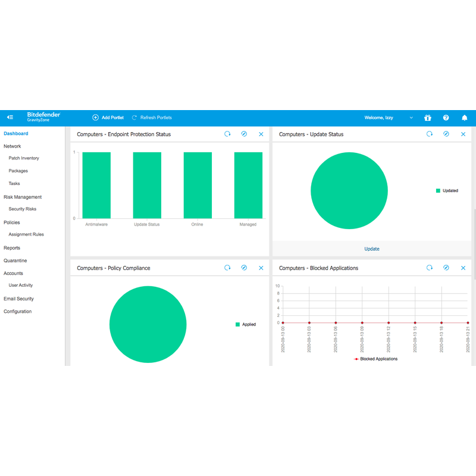Toggle the Updated legend entry
Screen dimensions: 476x476
pyautogui.click(x=447, y=191)
